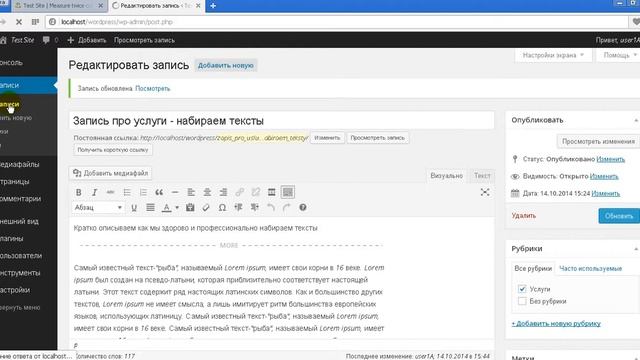Toggle the second toolbar row
Viewport: 640px width, 360px height.
[288, 192]
